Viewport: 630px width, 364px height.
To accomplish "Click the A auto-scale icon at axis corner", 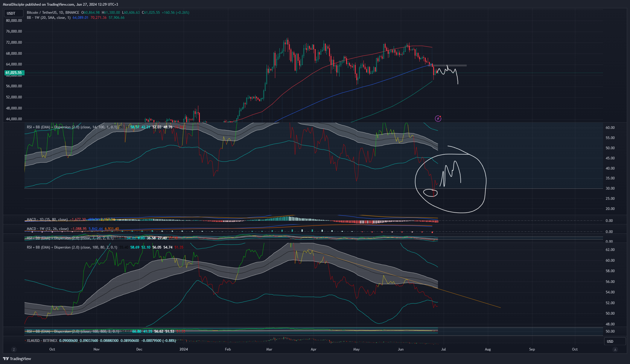I will coord(615,349).
